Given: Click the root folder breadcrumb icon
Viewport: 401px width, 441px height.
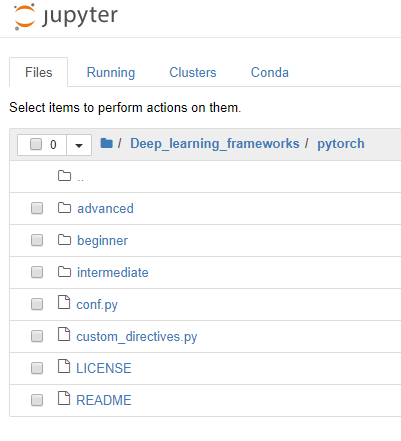Looking at the screenshot, I should [x=106, y=143].
